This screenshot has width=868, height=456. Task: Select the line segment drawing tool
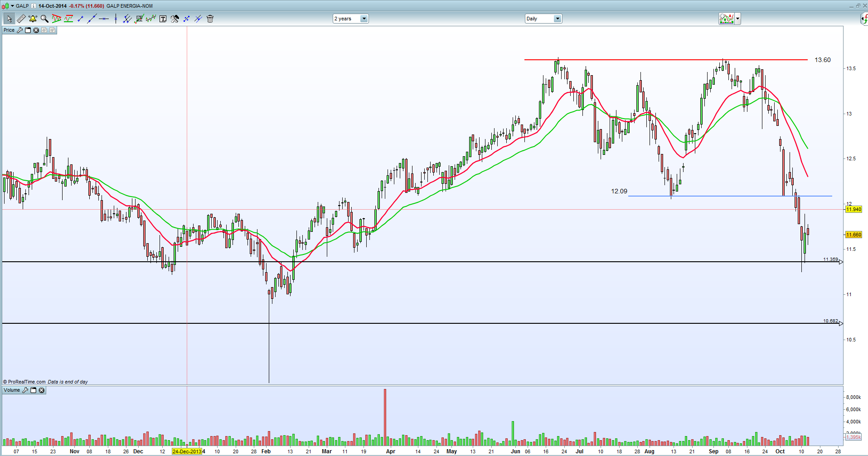click(81, 19)
